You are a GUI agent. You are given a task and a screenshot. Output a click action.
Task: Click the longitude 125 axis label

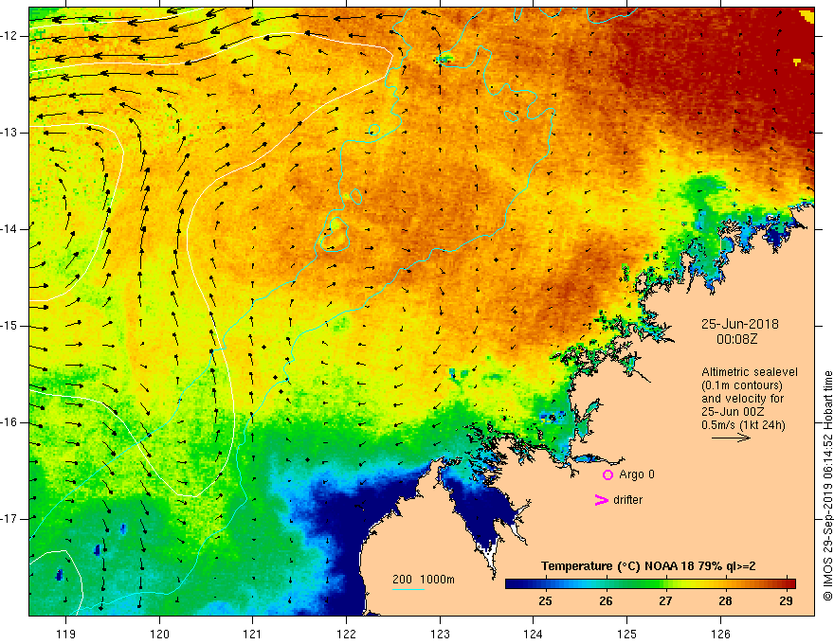(x=626, y=634)
